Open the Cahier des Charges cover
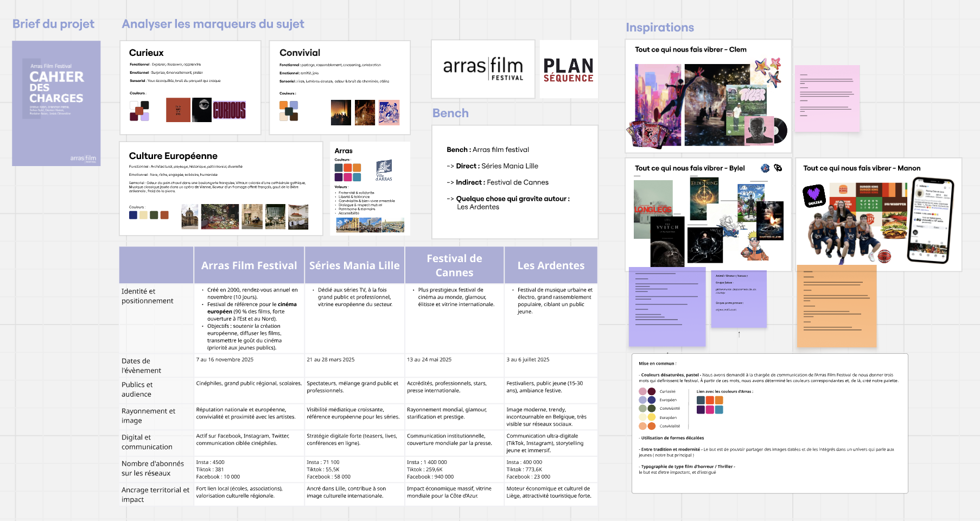Image resolution: width=980 pixels, height=521 pixels. coord(56,103)
